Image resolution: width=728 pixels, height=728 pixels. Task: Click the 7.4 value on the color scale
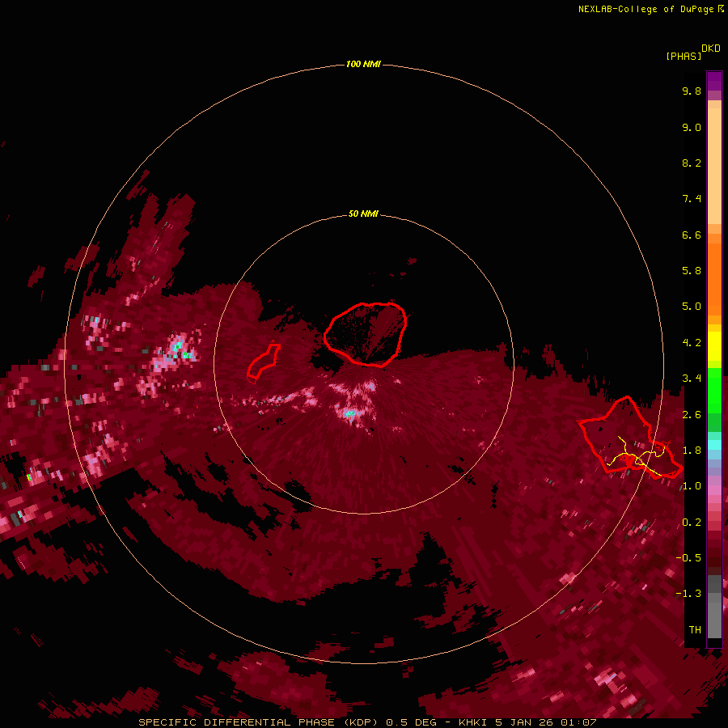[692, 199]
